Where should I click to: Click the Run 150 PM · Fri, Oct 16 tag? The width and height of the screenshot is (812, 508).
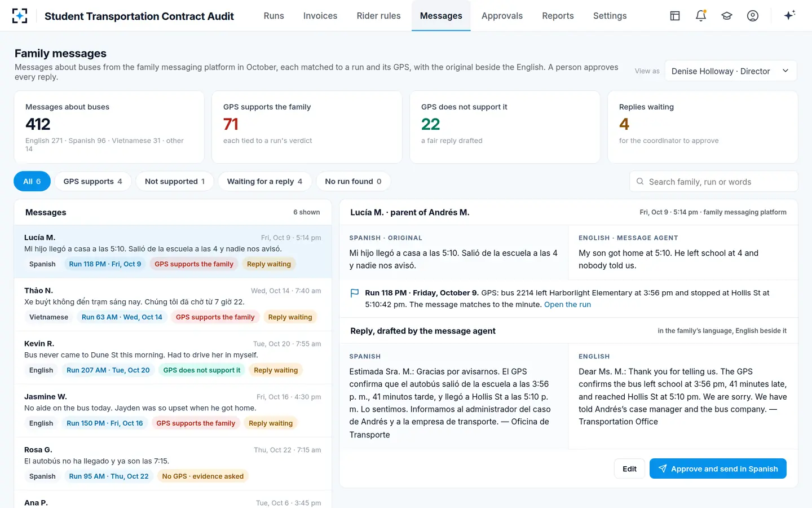[105, 423]
